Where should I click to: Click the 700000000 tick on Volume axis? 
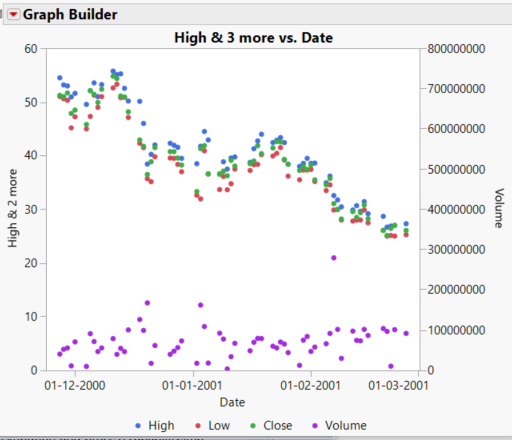[456, 89]
